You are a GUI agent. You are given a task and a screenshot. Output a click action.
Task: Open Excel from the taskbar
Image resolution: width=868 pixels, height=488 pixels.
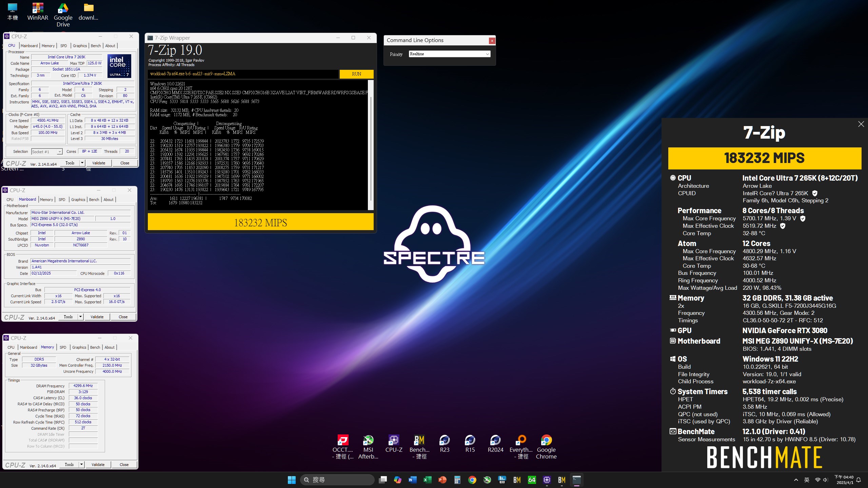(428, 480)
